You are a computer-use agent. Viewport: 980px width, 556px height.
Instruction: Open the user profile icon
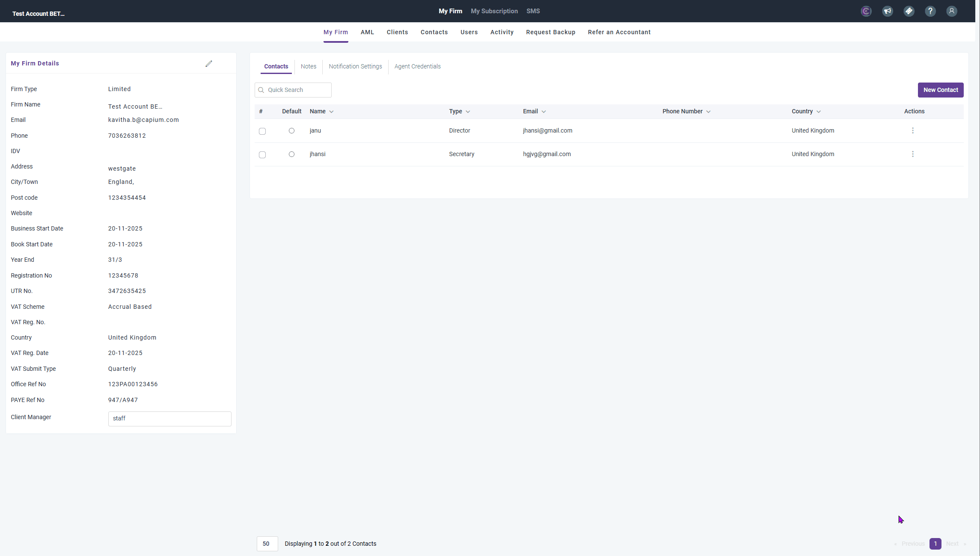[952, 11]
